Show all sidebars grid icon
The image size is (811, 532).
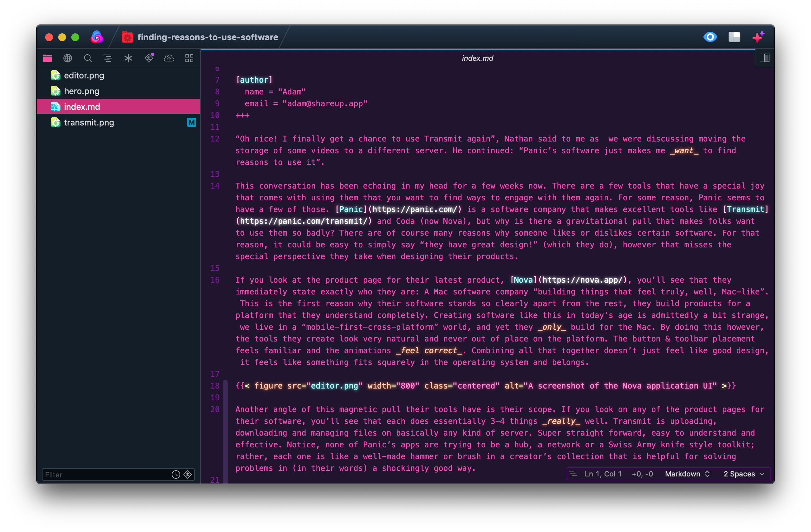point(189,58)
